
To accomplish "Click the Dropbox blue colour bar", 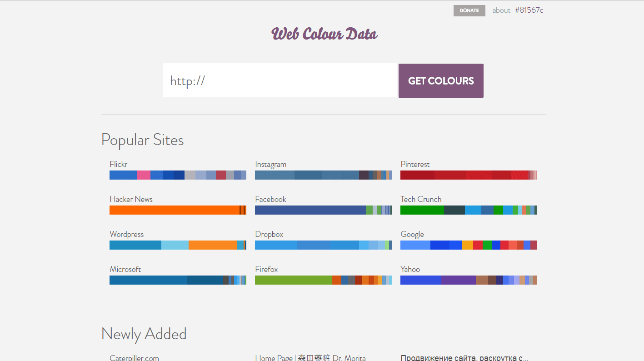I will tap(323, 245).
